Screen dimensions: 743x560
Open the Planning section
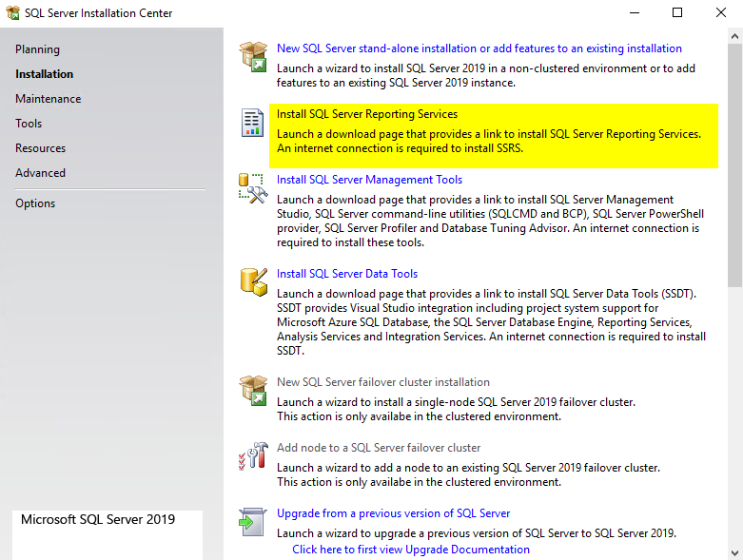pos(37,49)
